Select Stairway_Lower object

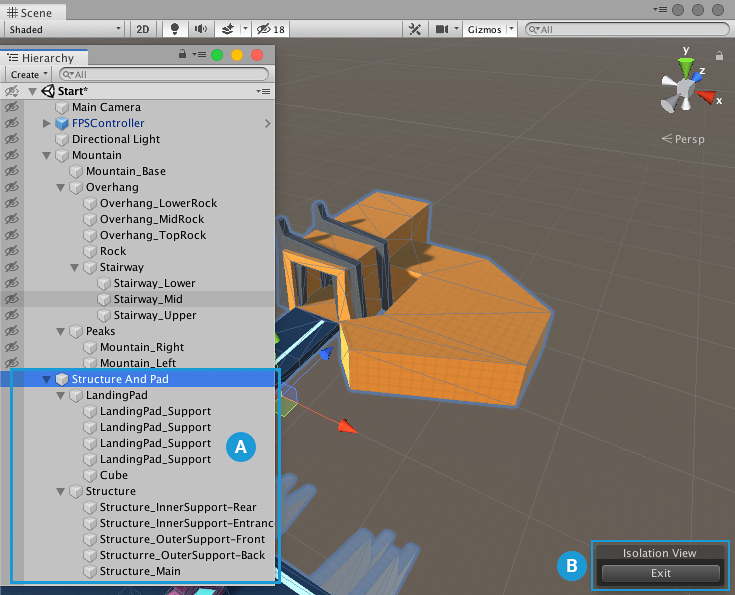click(x=154, y=283)
